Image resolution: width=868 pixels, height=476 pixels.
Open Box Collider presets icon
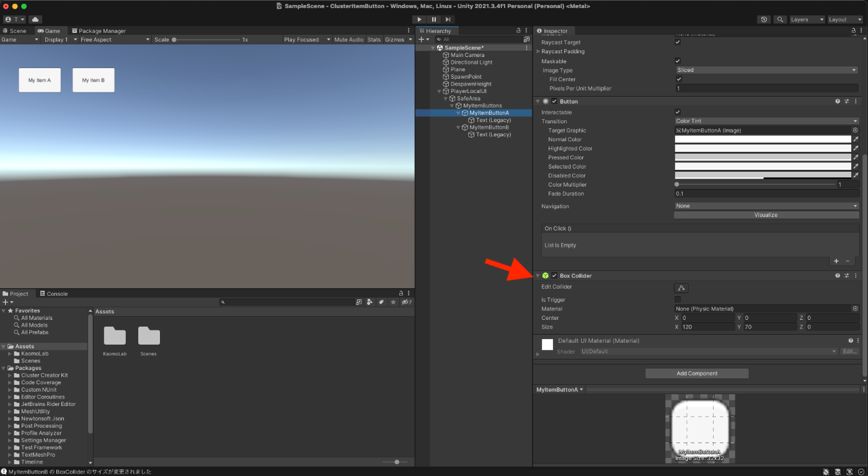[x=847, y=276]
